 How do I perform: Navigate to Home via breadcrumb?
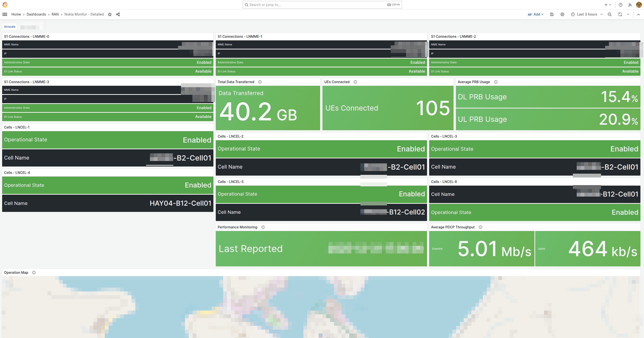coord(16,14)
